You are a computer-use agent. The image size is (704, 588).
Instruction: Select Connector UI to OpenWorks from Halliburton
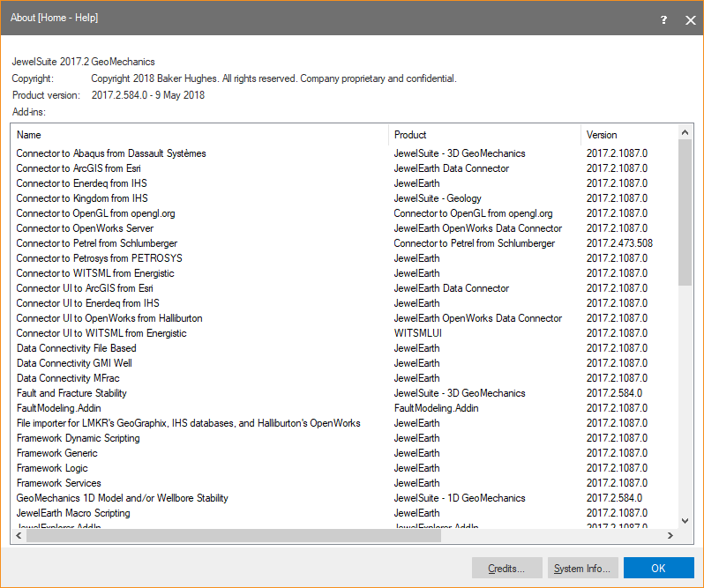click(x=109, y=318)
